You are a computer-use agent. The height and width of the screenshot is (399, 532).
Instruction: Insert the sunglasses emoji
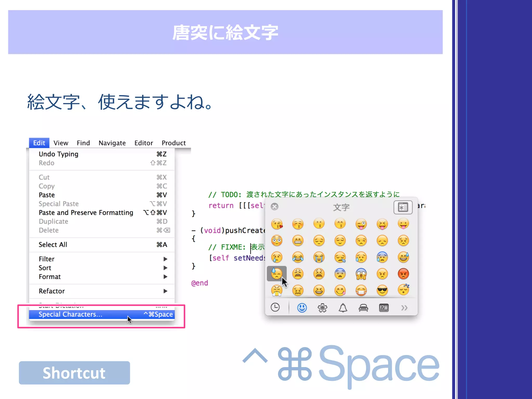point(382,290)
